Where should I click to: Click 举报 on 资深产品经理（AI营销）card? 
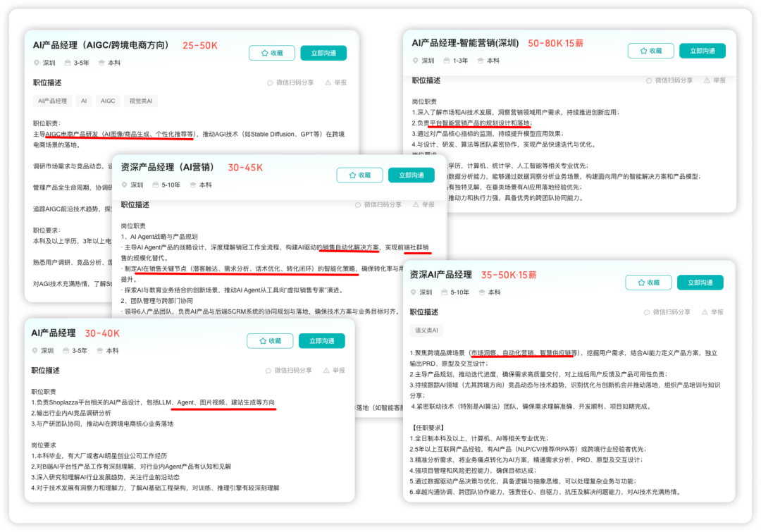[423, 205]
